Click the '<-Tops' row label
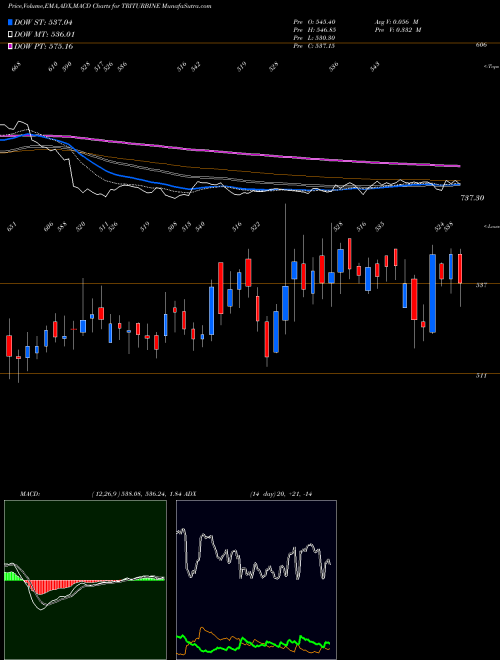Screen dimensions: 500x660 tap(491, 67)
